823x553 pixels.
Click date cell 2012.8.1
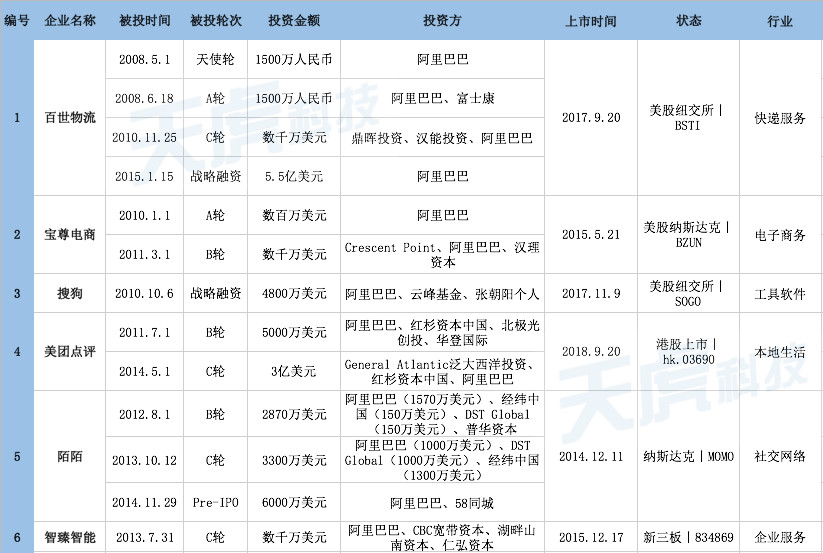pyautogui.click(x=144, y=414)
